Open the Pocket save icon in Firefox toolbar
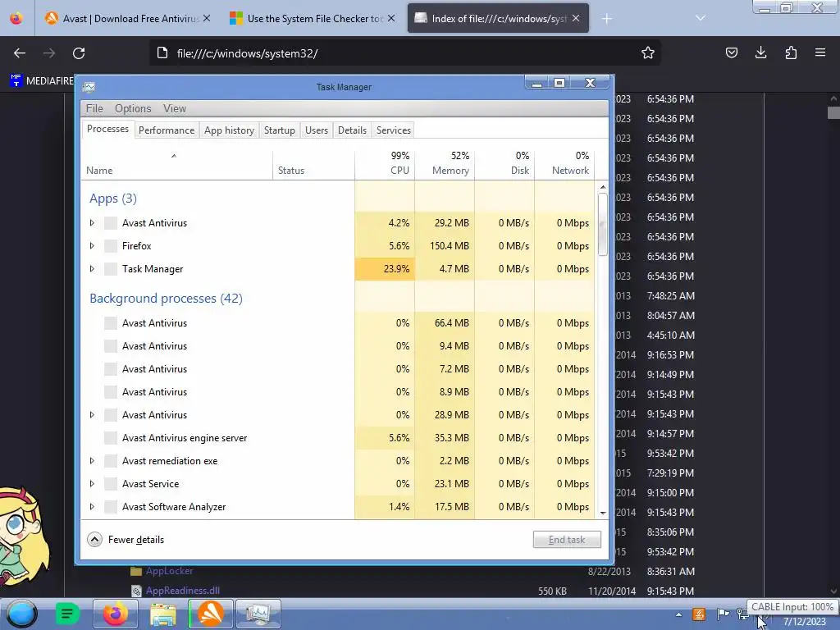Image resolution: width=840 pixels, height=630 pixels. [x=731, y=52]
